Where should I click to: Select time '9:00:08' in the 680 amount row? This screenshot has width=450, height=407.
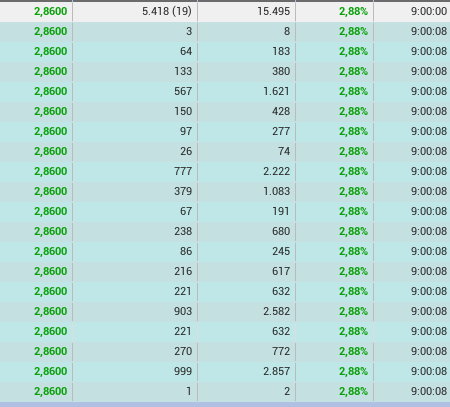tap(429, 231)
